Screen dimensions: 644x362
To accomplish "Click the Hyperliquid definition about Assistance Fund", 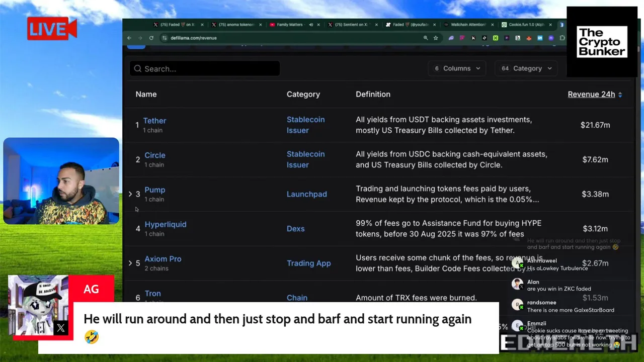I will (x=448, y=229).
